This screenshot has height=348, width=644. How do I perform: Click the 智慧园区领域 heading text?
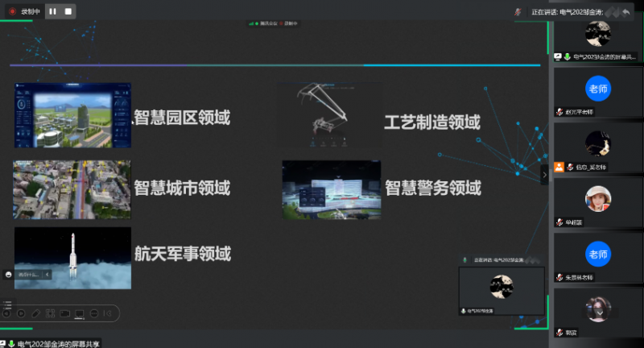pyautogui.click(x=182, y=118)
